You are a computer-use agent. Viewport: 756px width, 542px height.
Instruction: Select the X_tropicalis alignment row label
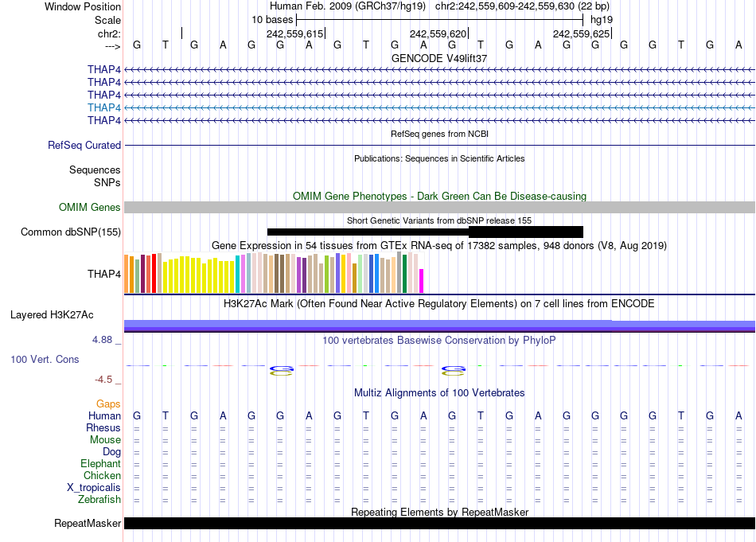click(94, 488)
